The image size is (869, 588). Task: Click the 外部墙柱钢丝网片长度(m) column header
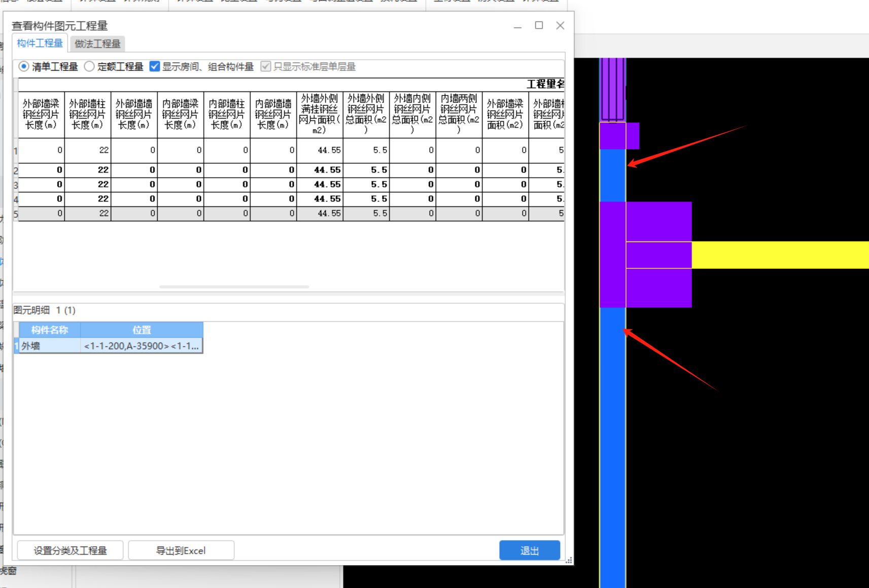pyautogui.click(x=88, y=115)
